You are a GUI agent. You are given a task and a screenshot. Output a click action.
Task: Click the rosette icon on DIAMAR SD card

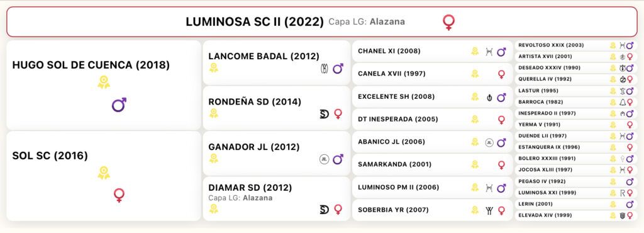point(214,208)
